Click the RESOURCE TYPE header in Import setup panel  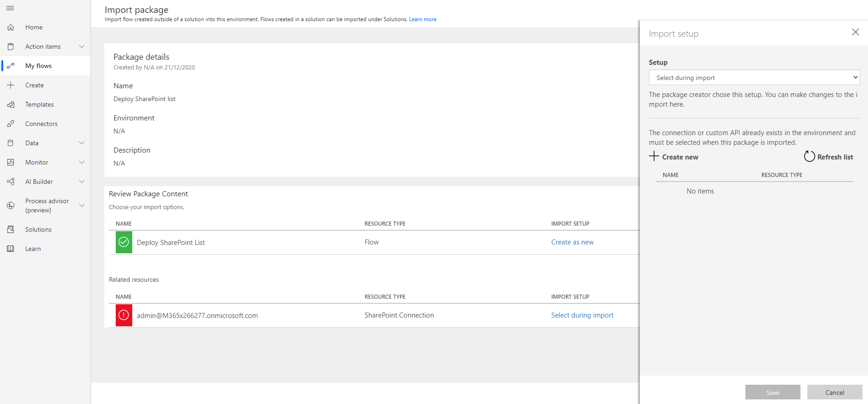point(782,175)
